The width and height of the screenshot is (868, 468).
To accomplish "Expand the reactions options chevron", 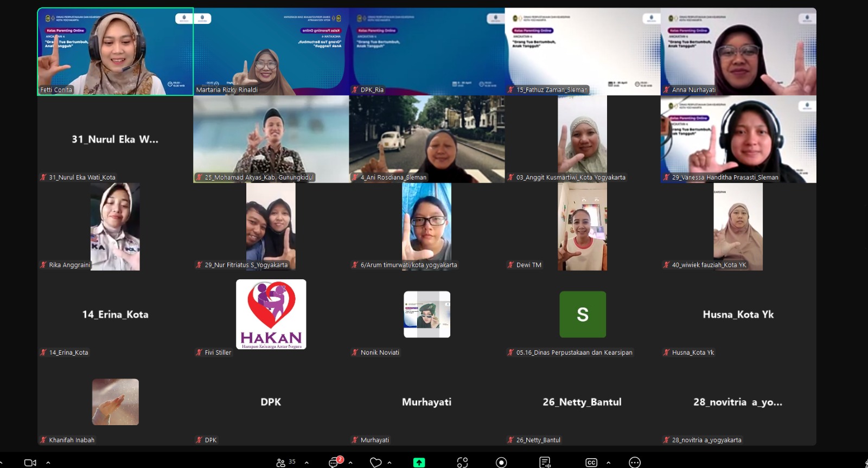I will click(390, 463).
